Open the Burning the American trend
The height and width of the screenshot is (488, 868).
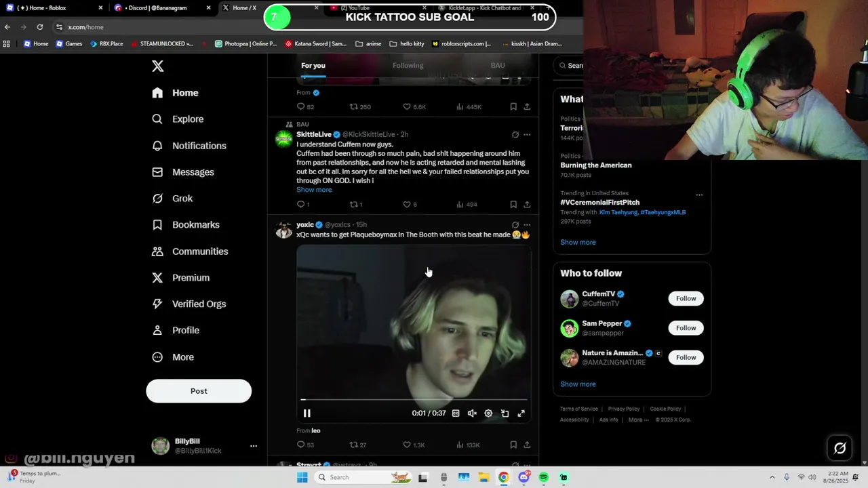[x=596, y=165]
